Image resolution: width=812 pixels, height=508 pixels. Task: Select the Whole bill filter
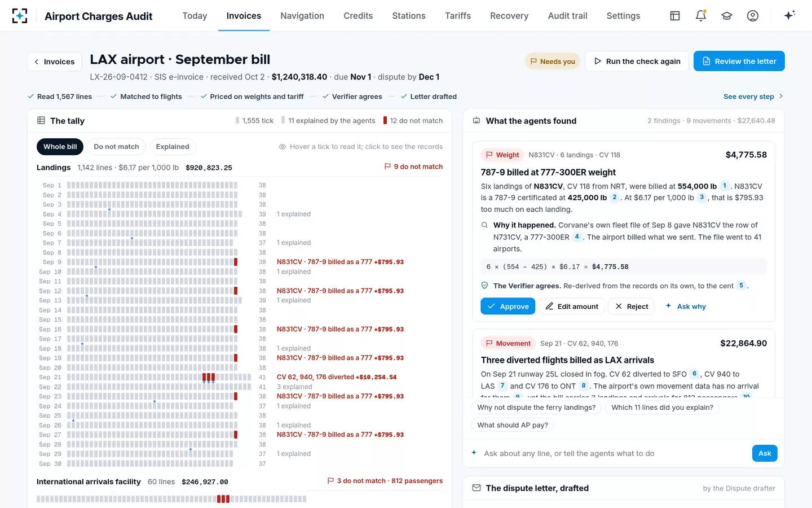tap(60, 147)
